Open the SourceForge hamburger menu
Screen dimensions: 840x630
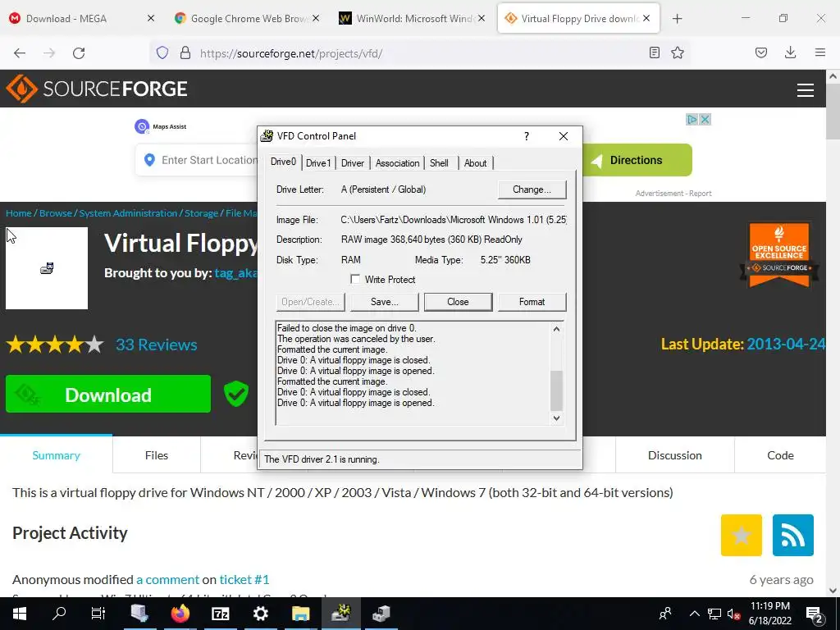806,89
